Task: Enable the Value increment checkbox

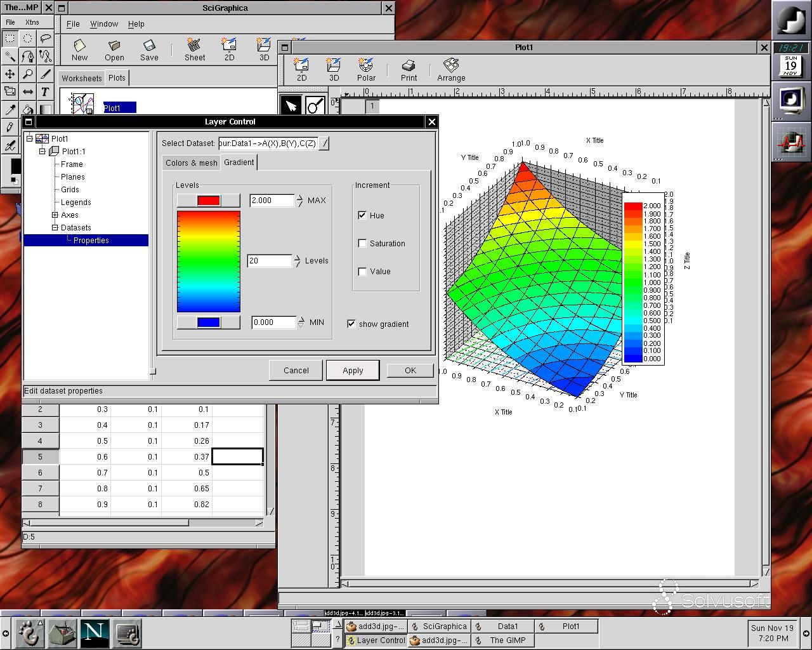Action: tap(362, 271)
